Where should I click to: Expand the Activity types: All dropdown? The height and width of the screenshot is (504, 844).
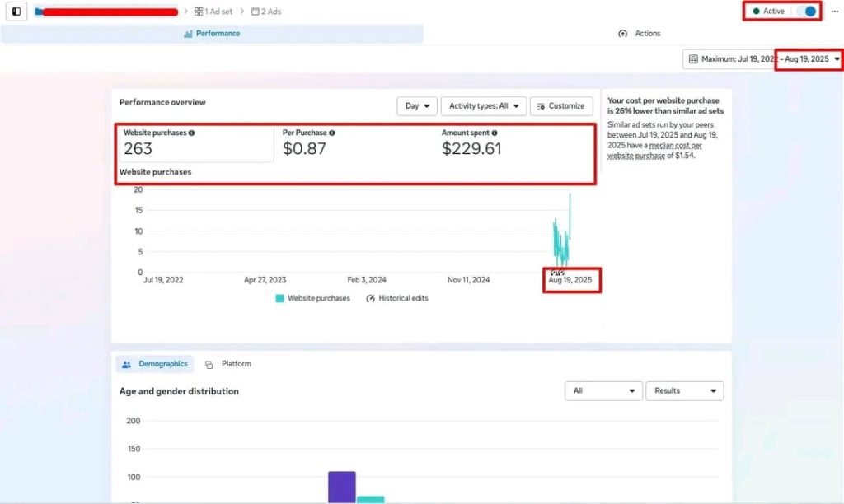(x=485, y=106)
